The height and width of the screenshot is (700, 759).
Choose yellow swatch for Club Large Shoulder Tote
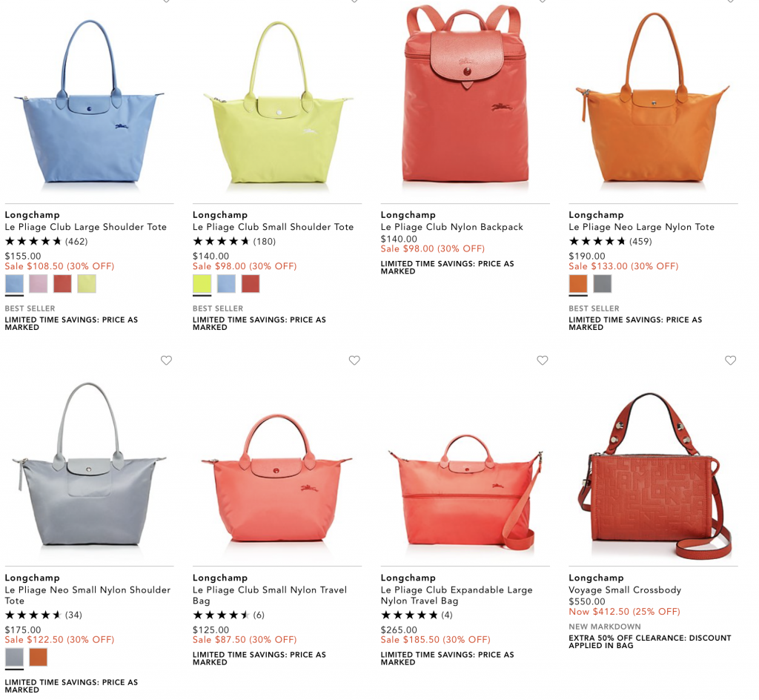click(x=87, y=284)
